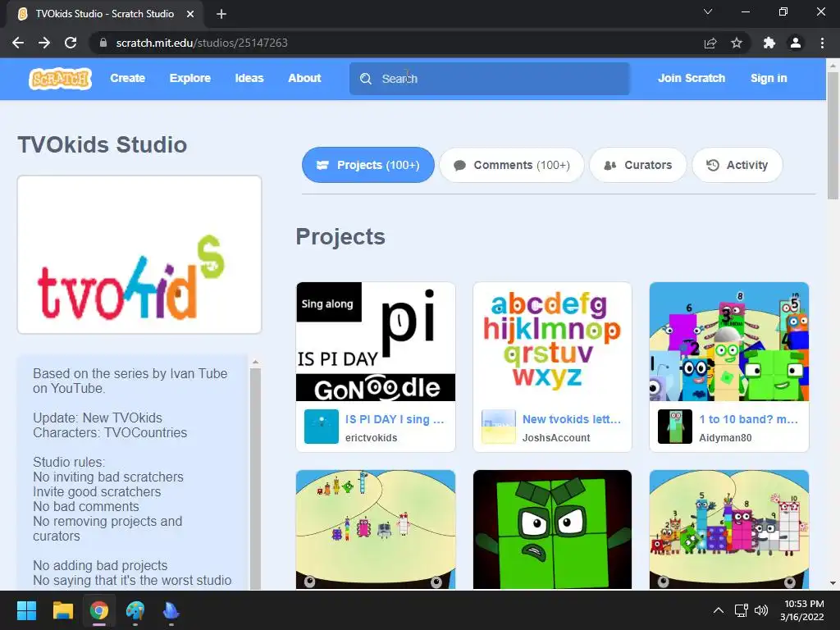Open the Explore menu item

click(x=190, y=78)
